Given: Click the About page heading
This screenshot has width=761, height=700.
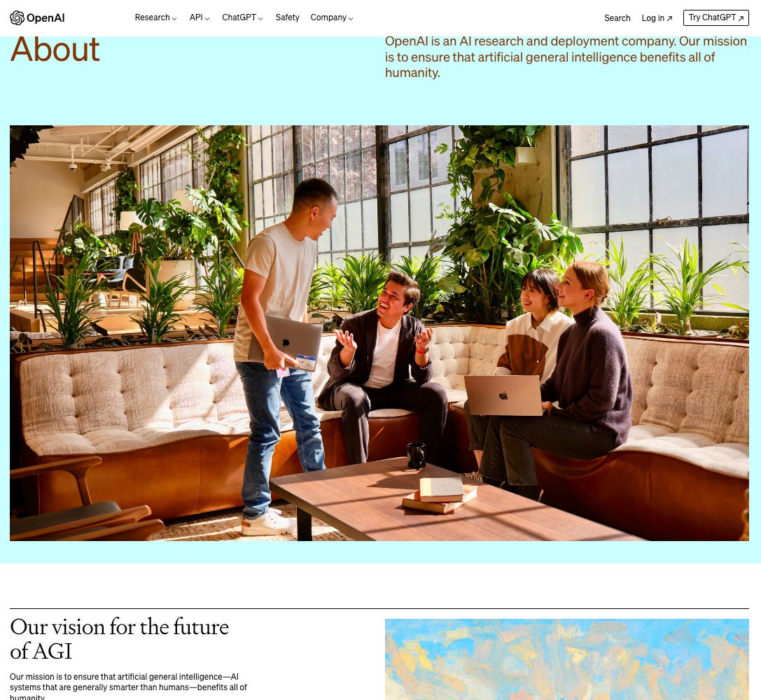Looking at the screenshot, I should (x=55, y=50).
